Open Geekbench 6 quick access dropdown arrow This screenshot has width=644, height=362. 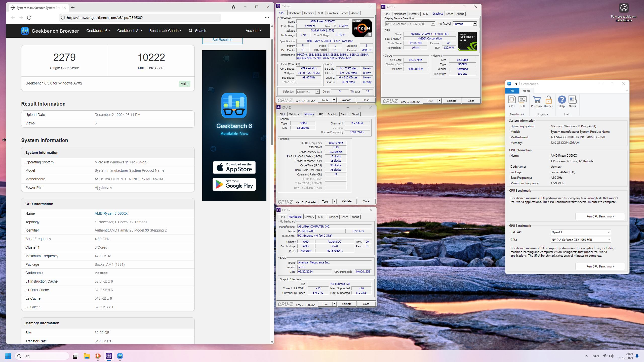(x=516, y=84)
